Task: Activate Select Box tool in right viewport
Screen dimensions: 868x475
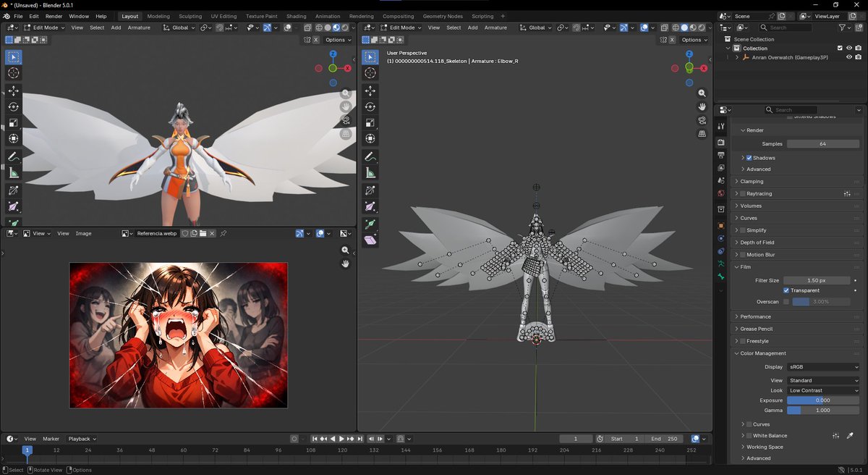Action: [x=370, y=56]
